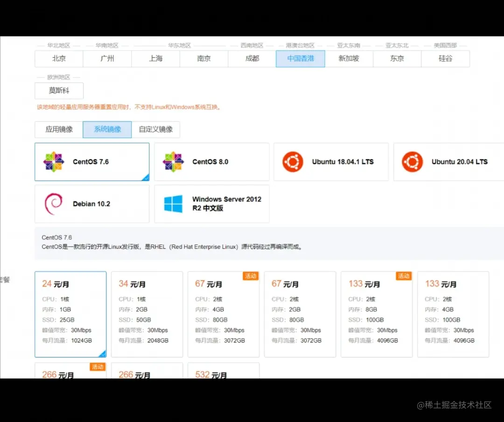Click the 'CentOS 7.6' description heading
The width and height of the screenshot is (504, 422).
coord(56,237)
